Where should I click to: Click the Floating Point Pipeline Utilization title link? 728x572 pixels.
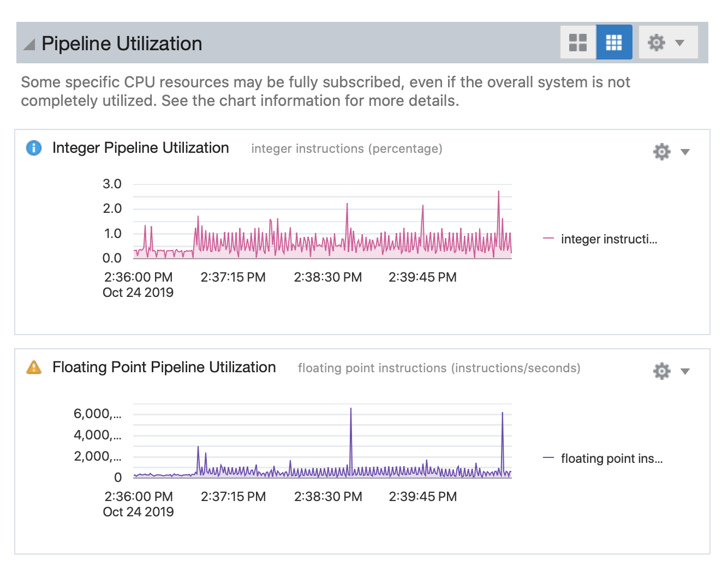(x=164, y=367)
